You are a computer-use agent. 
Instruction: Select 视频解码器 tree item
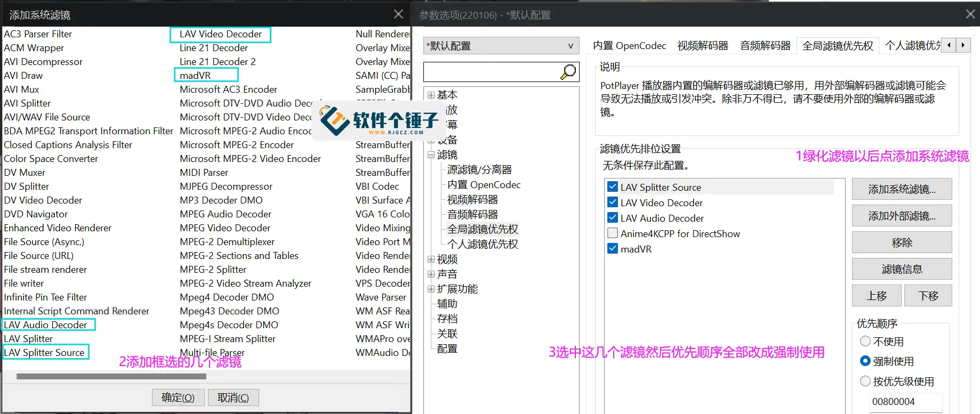tap(472, 199)
